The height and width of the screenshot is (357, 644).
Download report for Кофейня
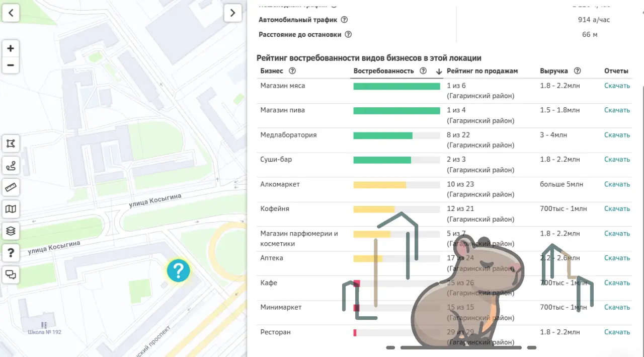[617, 209]
